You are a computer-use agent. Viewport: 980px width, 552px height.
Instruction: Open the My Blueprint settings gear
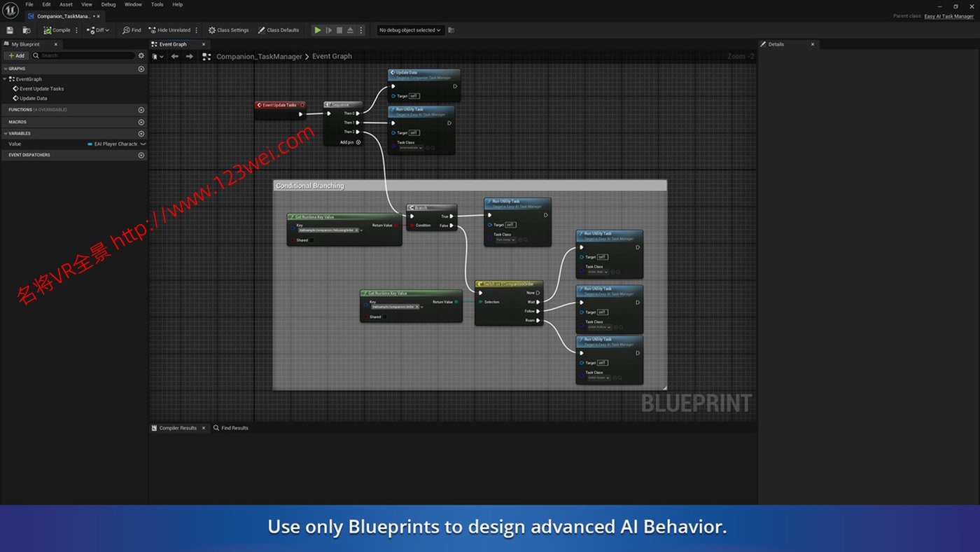pos(141,55)
